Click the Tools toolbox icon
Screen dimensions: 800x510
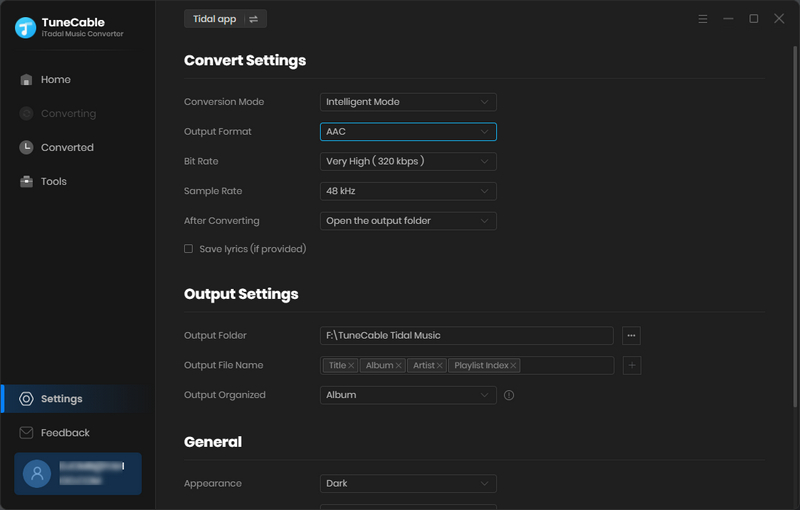(26, 182)
